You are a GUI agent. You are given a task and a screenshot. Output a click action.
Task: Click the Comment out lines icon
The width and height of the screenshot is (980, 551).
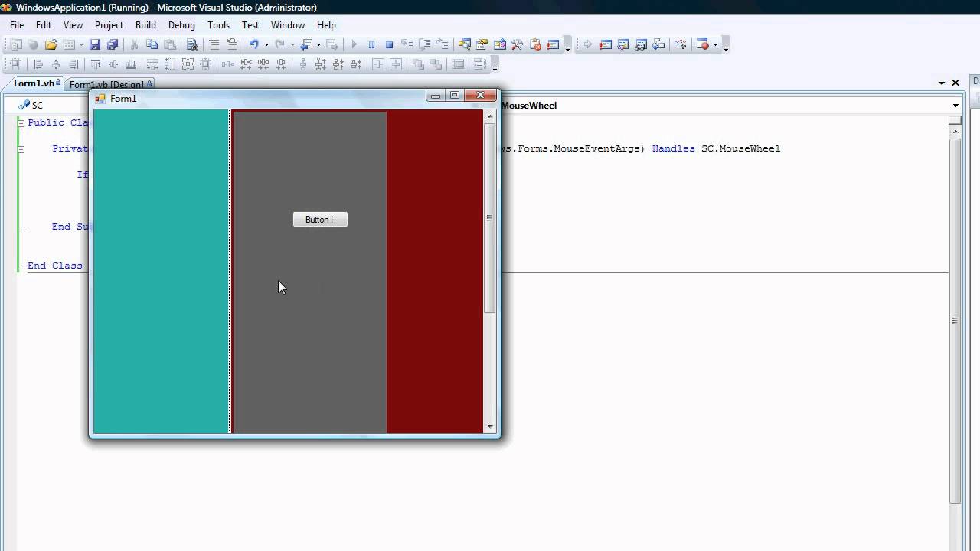point(214,45)
